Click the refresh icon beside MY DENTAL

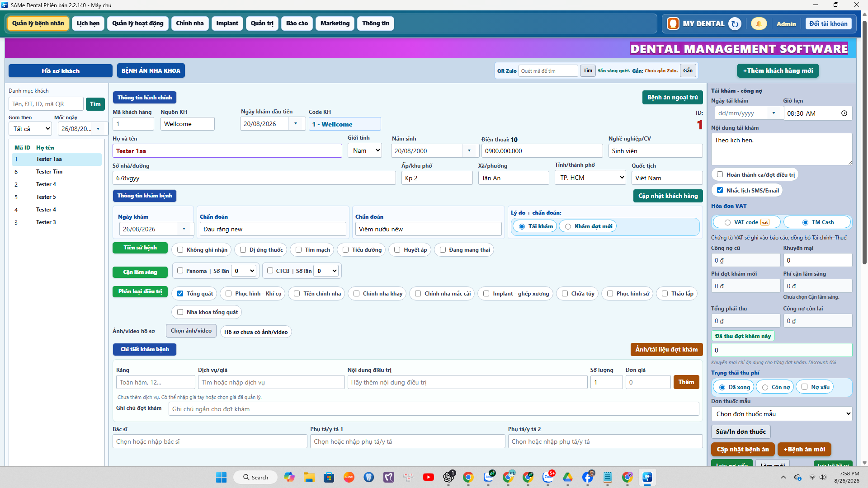[735, 23]
